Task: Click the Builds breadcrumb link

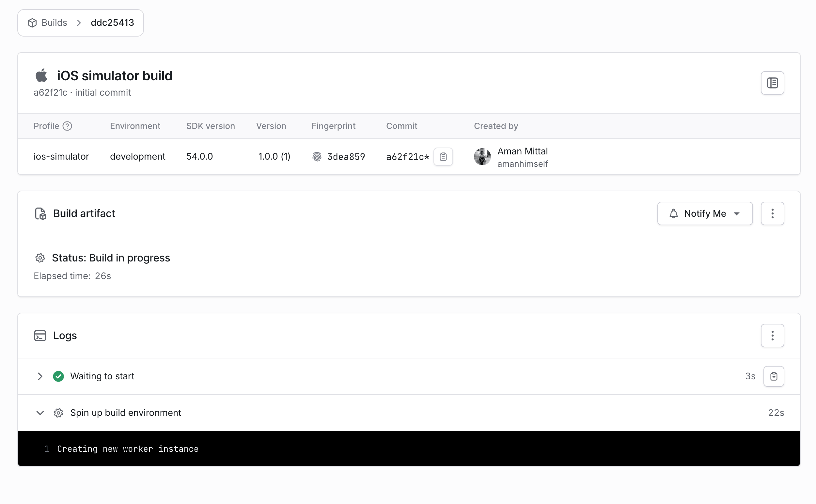Action: (x=54, y=23)
